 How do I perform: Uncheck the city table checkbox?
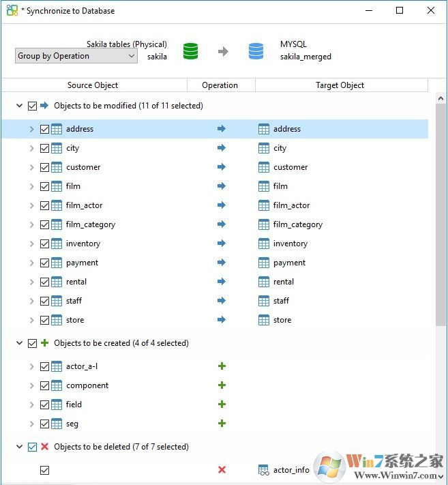click(x=44, y=148)
